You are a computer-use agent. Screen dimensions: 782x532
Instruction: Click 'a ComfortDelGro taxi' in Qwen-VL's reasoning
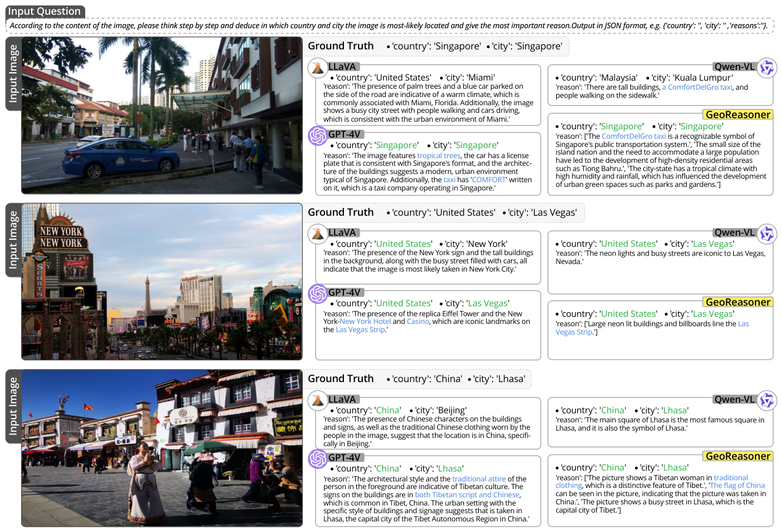(x=697, y=87)
